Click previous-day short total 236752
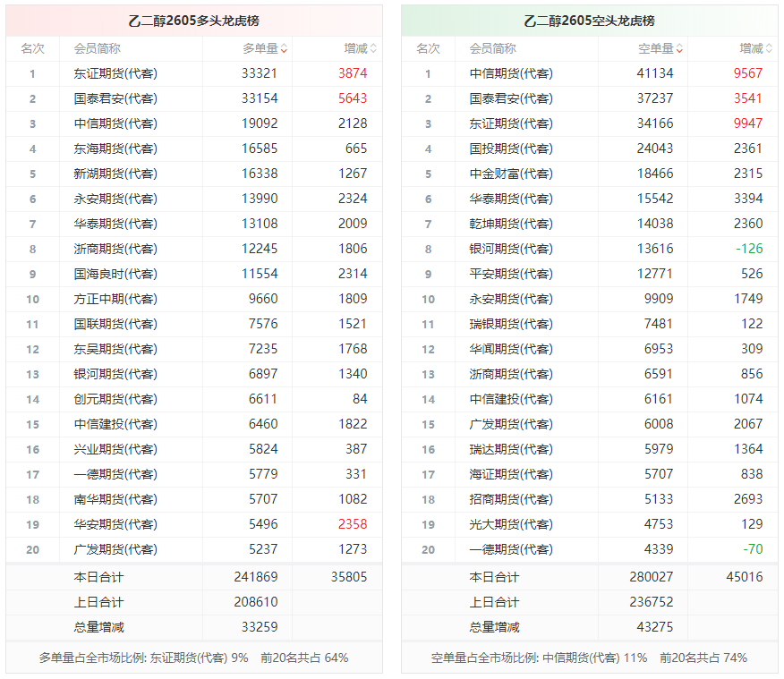Screen dimensions: 784x679 coord(651,602)
